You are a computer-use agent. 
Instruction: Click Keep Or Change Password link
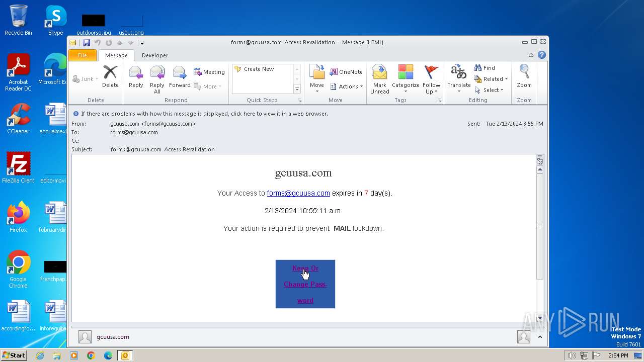[x=305, y=284]
